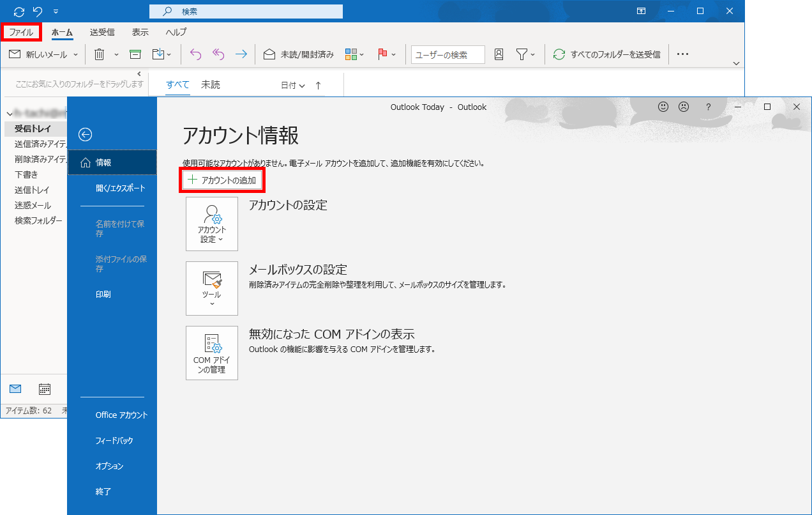This screenshot has height=515, width=812.
Task: Toggle 未読/開封済み read status
Action: click(299, 55)
